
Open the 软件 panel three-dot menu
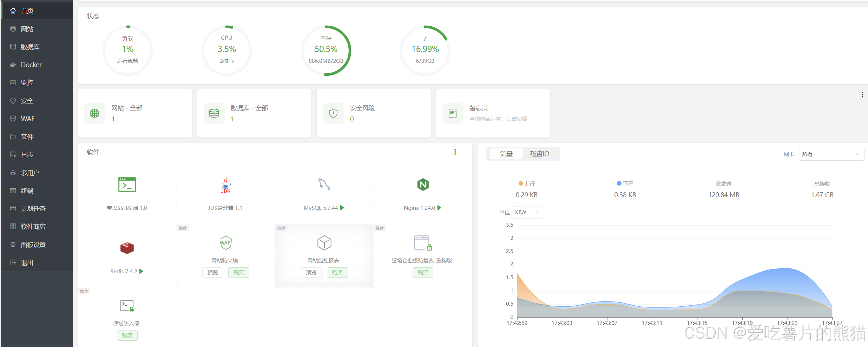pos(455,152)
